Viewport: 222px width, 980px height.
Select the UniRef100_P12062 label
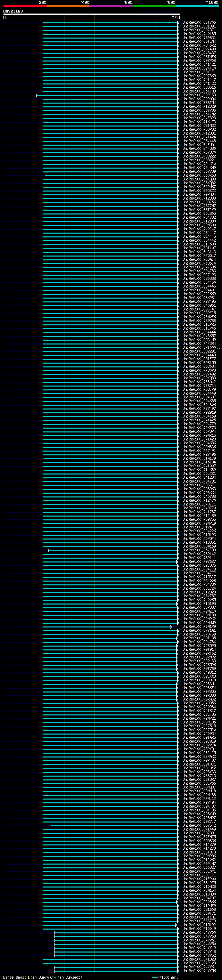pyautogui.click(x=199, y=860)
